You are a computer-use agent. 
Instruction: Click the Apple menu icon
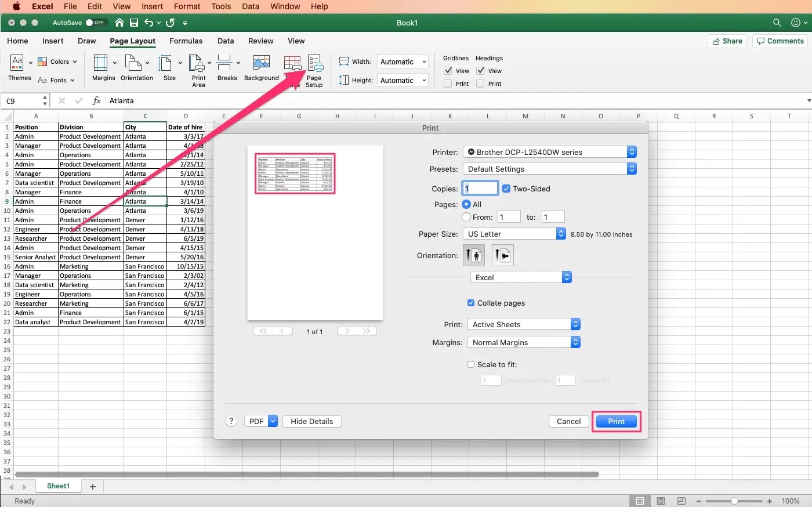click(x=16, y=6)
